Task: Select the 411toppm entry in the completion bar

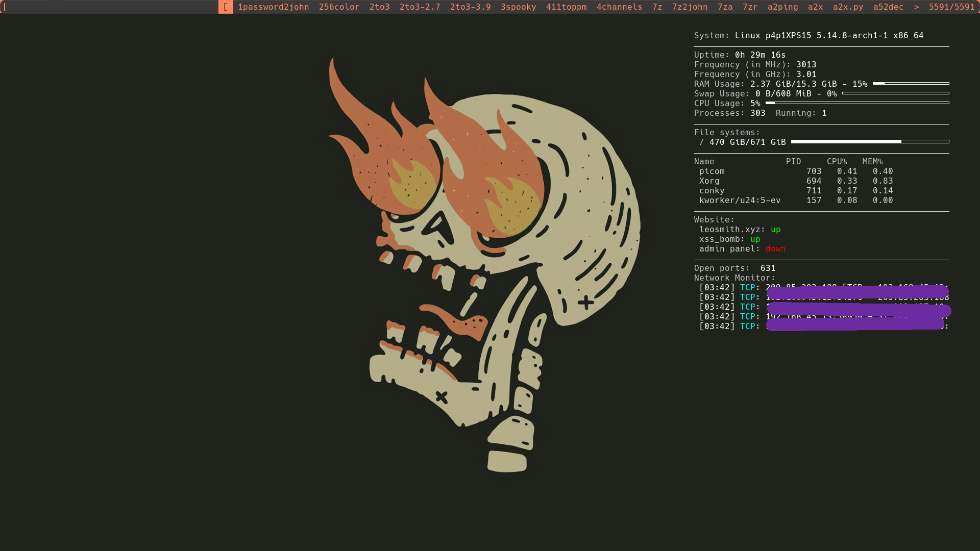Action: (566, 7)
